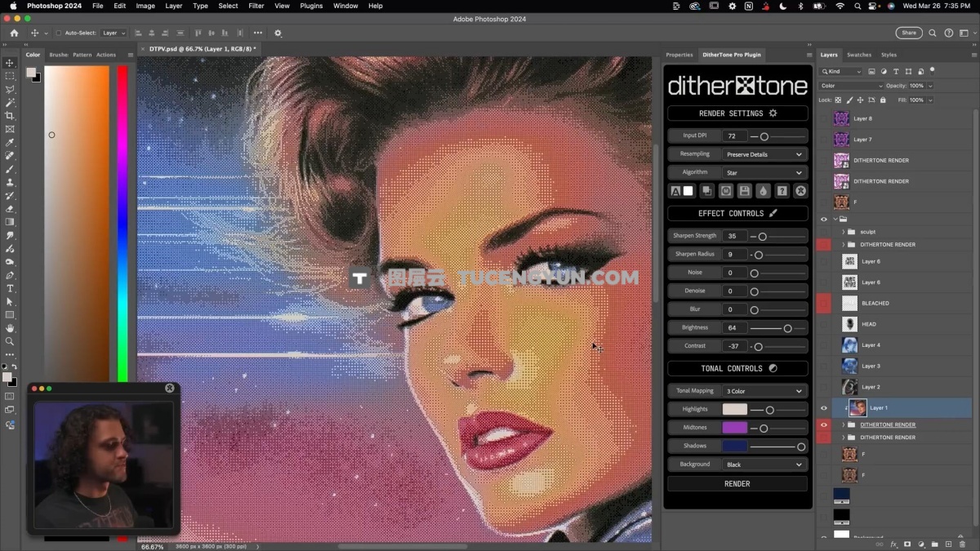Select the Clone Stamp tool

10,182
